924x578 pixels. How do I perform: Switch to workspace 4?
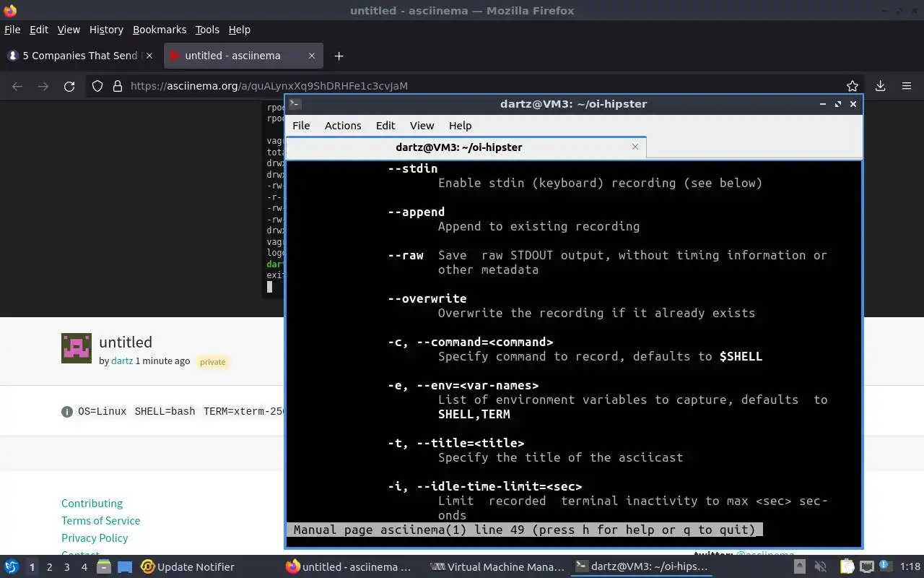pyautogui.click(x=84, y=567)
